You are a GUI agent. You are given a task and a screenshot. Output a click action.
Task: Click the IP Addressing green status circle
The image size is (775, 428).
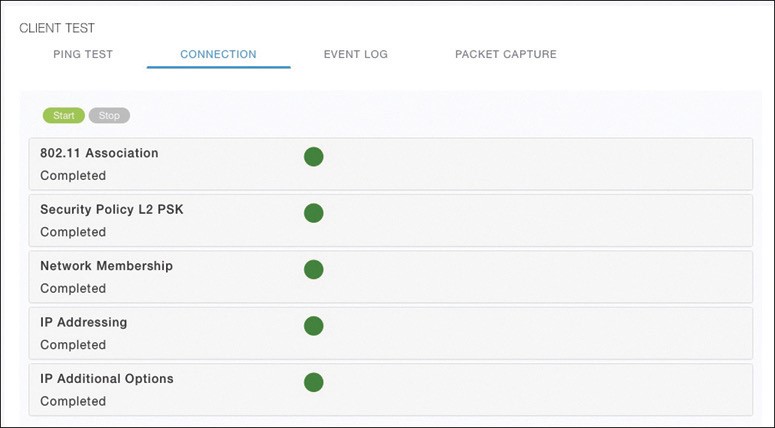(x=313, y=326)
